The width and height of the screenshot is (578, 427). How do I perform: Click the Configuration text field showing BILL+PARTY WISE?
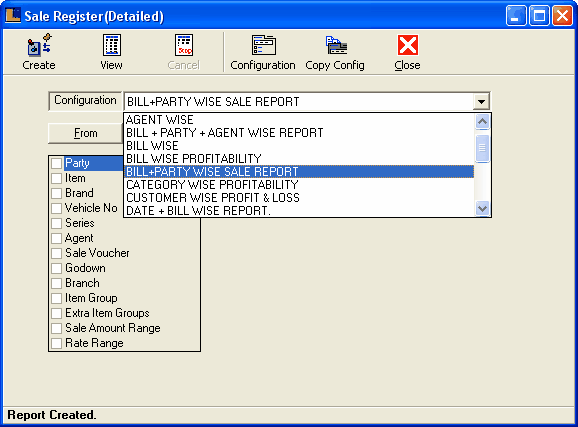click(299, 101)
